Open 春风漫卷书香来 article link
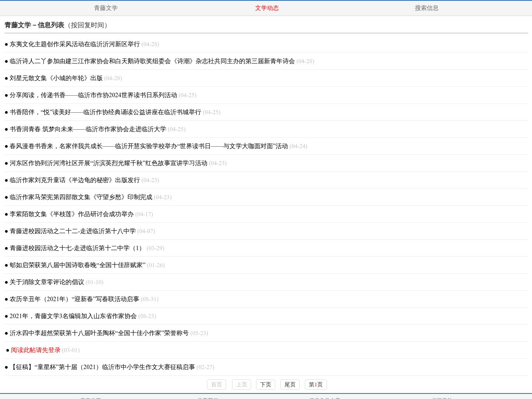Viewport: 532px width, 399px height. click(149, 146)
